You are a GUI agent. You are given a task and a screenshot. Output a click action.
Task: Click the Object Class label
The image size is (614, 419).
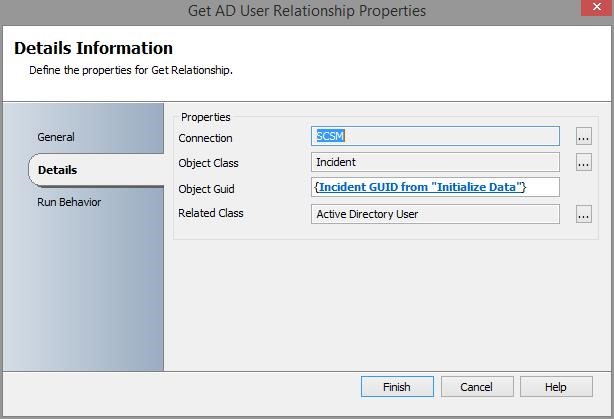208,163
